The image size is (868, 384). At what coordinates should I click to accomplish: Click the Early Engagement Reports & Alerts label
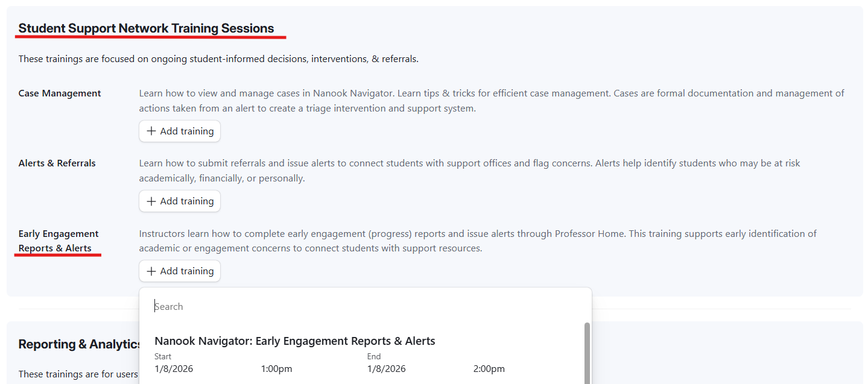coord(58,241)
